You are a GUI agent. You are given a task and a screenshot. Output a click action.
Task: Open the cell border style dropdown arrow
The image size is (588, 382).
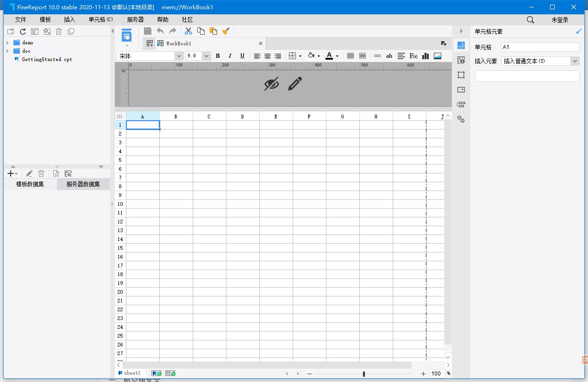tap(300, 56)
